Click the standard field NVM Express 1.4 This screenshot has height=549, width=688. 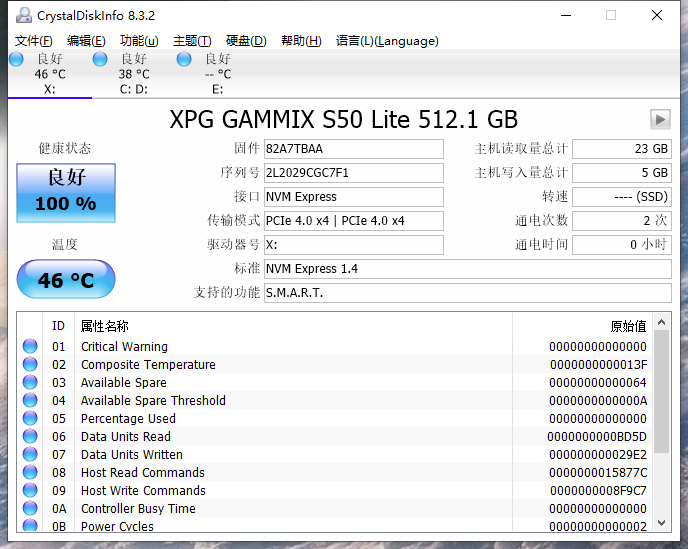[x=468, y=269]
